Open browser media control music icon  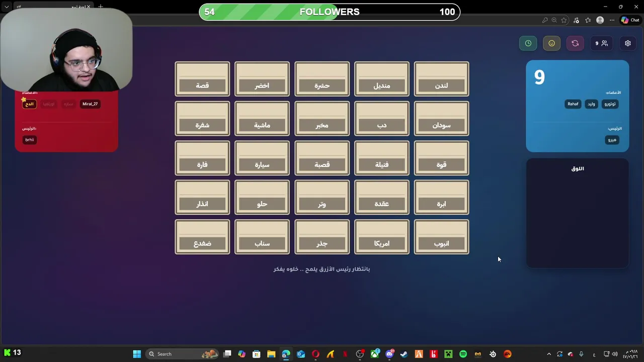[576, 20]
